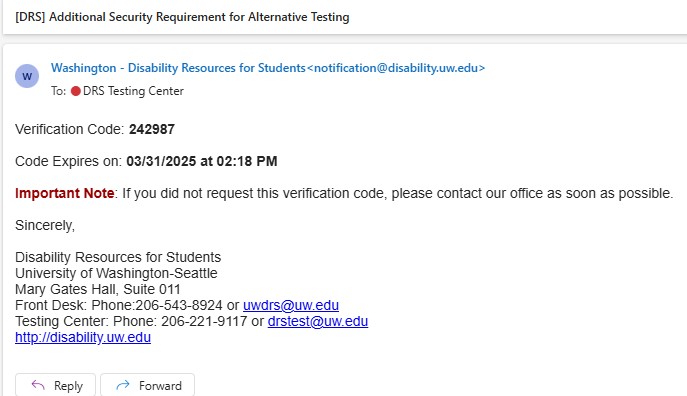Open the drstest@uw.edu email link

(x=318, y=322)
